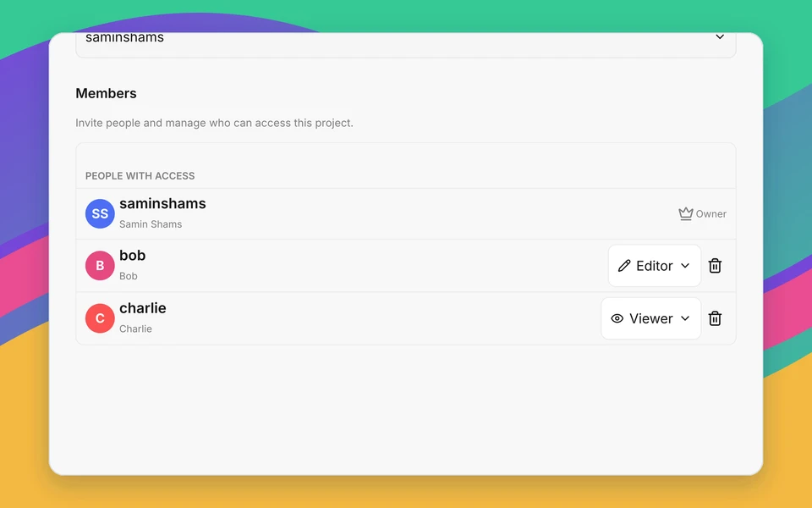This screenshot has width=812, height=508.
Task: Click the chevron next to Editor
Action: tap(685, 265)
